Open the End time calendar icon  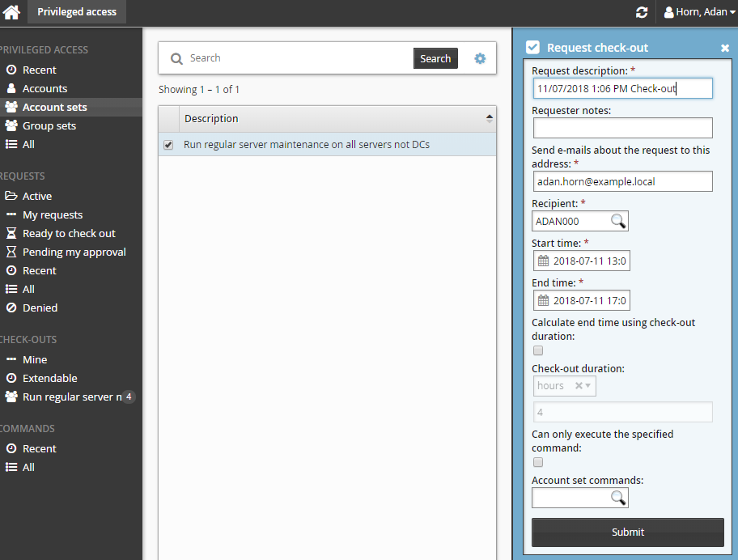(543, 301)
